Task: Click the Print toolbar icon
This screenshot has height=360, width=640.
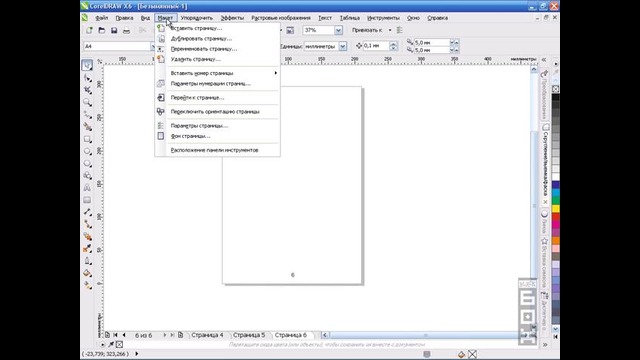Action: point(127,30)
